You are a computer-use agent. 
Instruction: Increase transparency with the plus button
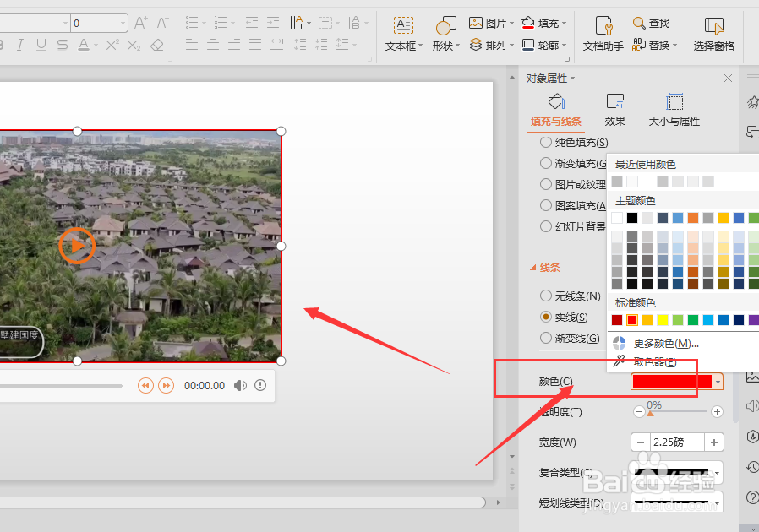coord(717,411)
